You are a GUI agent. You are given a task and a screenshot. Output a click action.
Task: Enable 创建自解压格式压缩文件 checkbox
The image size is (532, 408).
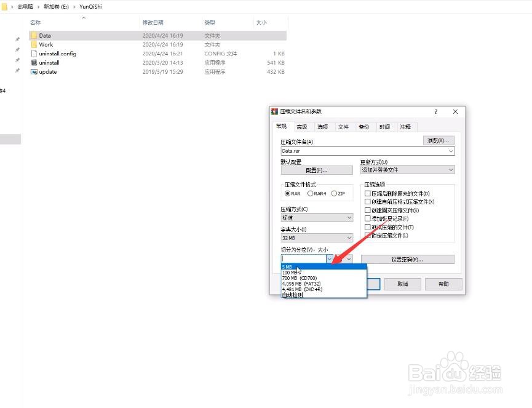367,202
